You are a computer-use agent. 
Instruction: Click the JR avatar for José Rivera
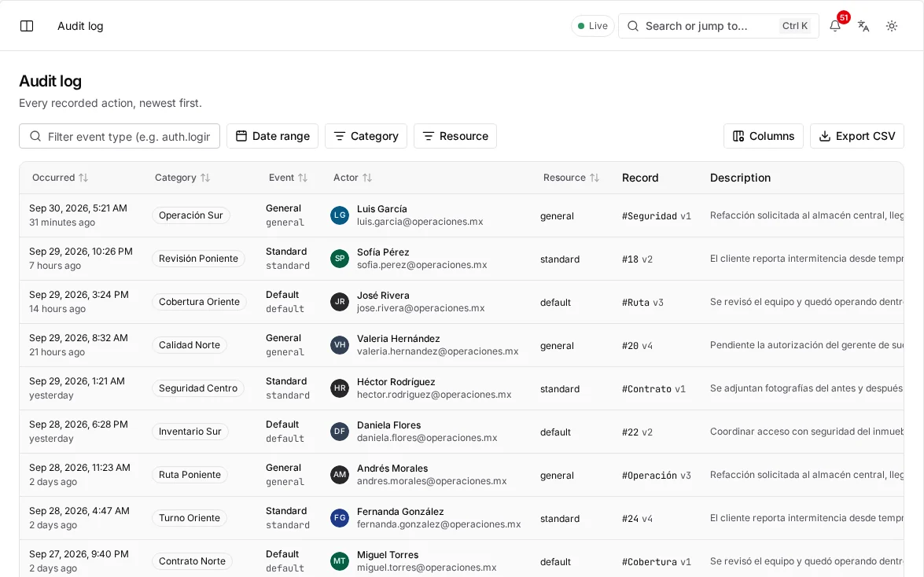340,302
